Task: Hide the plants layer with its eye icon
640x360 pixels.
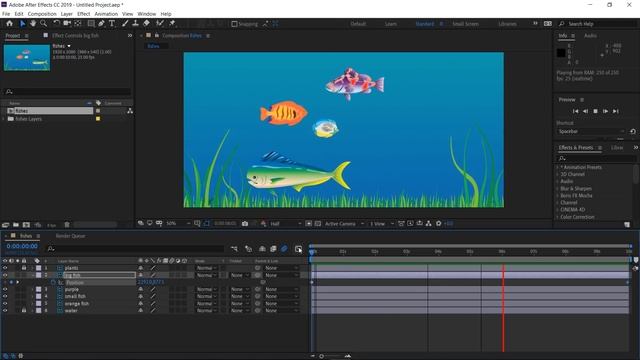Action: click(5, 268)
